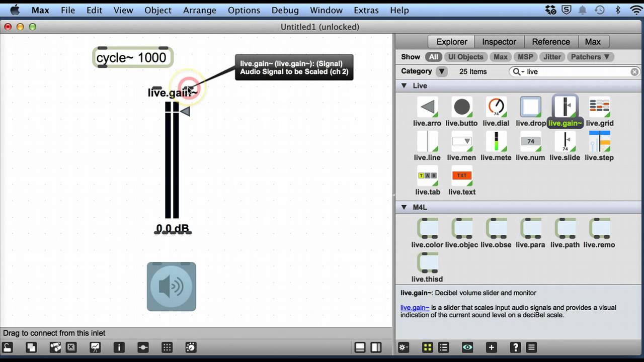Select the live.menu object icon
The width and height of the screenshot is (644, 362).
pos(462,141)
